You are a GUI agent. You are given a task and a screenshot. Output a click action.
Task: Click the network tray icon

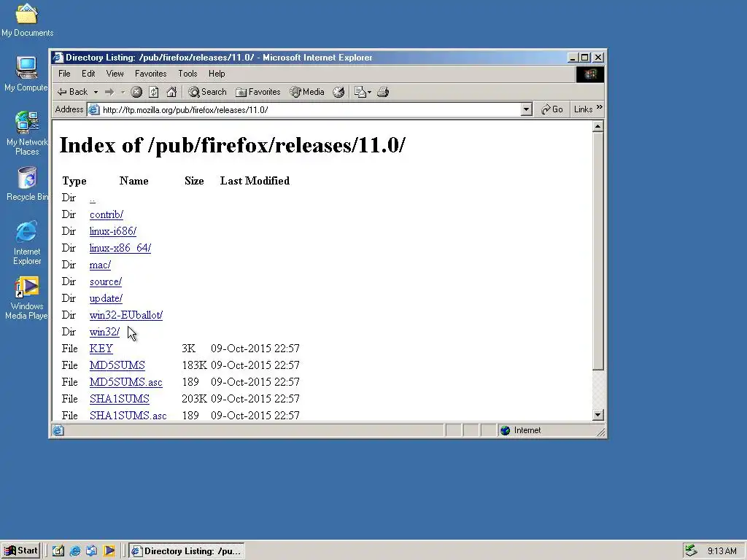[x=691, y=551]
